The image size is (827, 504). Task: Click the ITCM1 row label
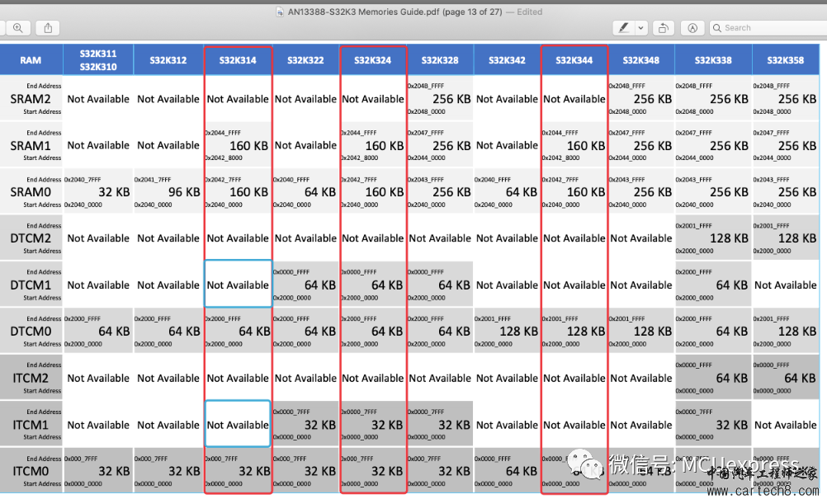31,425
